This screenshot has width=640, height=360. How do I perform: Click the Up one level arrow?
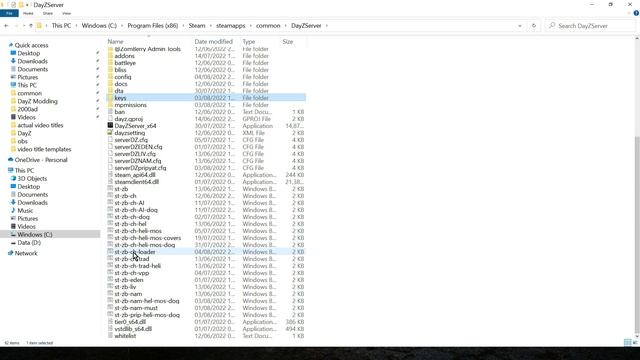31,26
